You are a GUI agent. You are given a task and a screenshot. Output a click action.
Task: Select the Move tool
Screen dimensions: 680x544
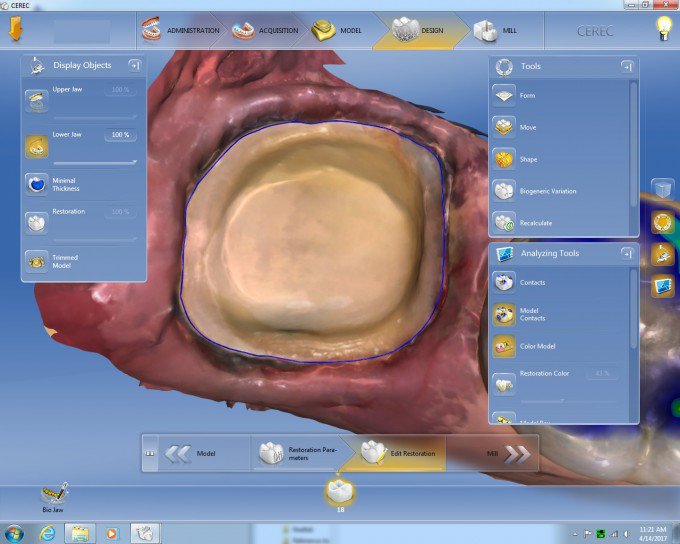coord(504,127)
